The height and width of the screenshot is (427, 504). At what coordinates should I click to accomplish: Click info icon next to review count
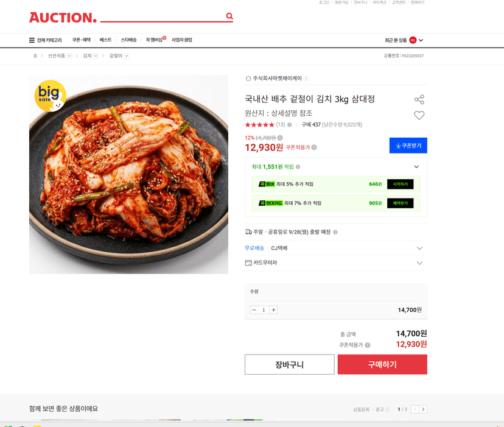pos(289,125)
